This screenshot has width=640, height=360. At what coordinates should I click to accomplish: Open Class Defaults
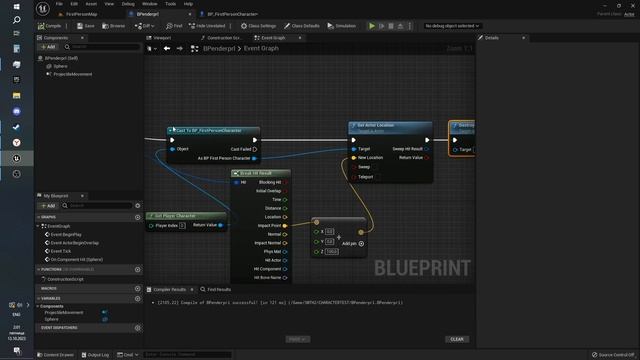point(302,26)
